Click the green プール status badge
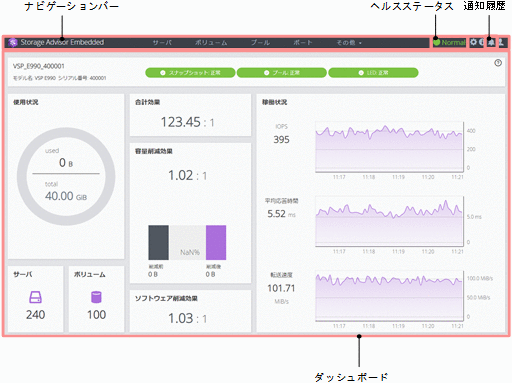This screenshot has height=383, width=512. 282,73
